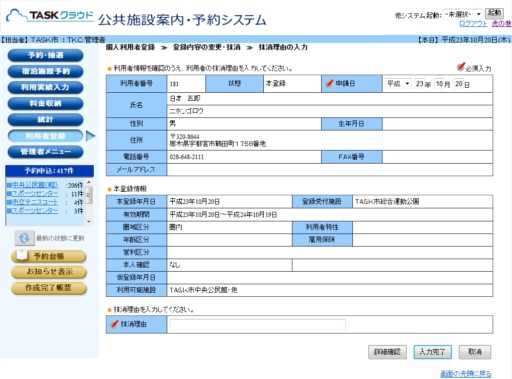Expand the 平成 era dropdown for 申請日
The height and width of the screenshot is (379, 512).
click(x=398, y=84)
